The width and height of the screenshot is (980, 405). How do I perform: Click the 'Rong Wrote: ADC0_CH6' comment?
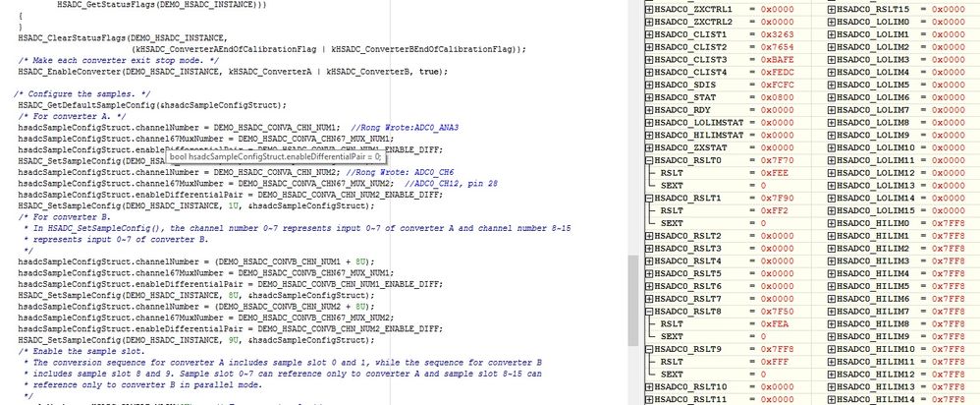tap(400, 172)
